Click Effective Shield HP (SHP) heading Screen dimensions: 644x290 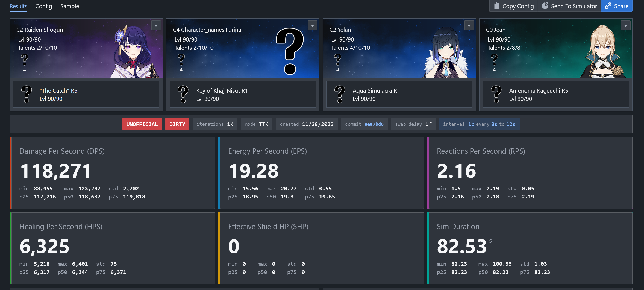[268, 227]
